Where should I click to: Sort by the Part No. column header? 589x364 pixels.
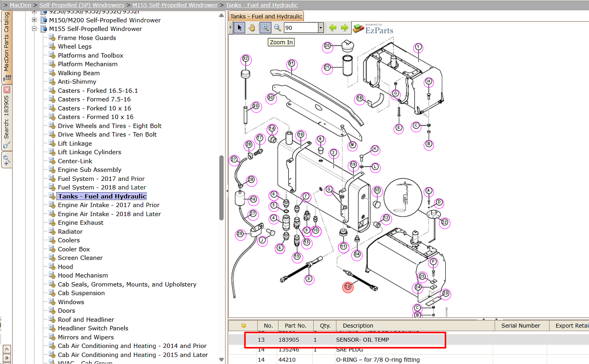click(296, 326)
